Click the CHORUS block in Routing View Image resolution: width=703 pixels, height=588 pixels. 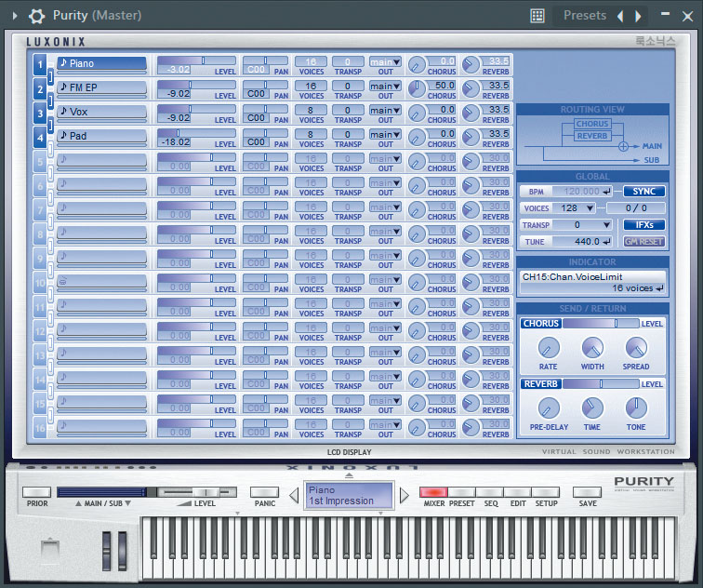tap(592, 124)
